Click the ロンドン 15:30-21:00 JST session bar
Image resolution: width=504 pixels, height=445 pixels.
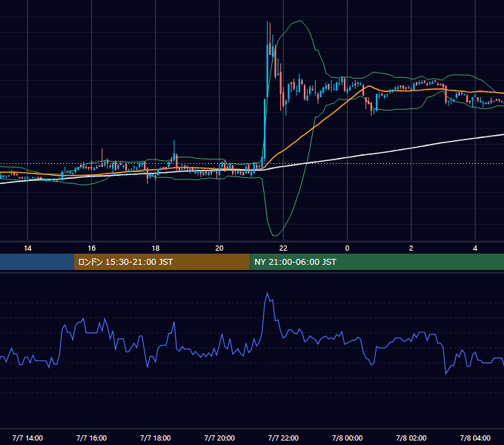pos(162,262)
